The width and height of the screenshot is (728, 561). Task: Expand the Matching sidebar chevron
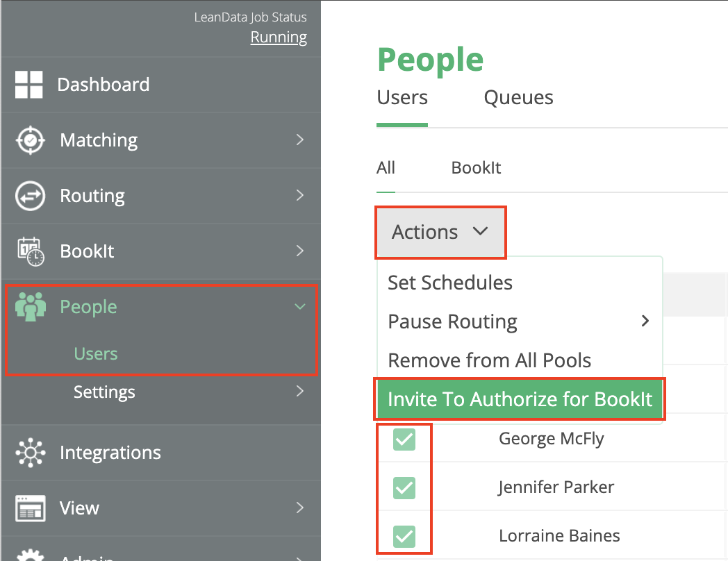pyautogui.click(x=300, y=140)
